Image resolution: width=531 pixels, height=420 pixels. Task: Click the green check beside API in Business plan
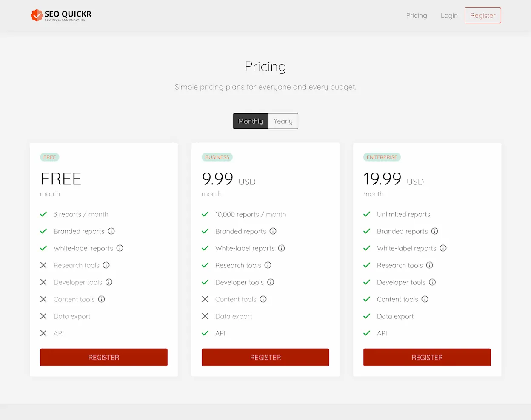click(x=205, y=333)
